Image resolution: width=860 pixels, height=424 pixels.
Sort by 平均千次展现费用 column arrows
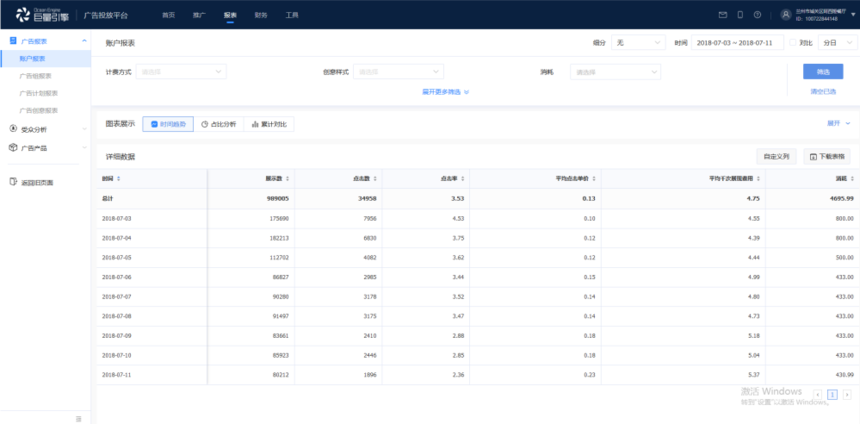(x=759, y=179)
